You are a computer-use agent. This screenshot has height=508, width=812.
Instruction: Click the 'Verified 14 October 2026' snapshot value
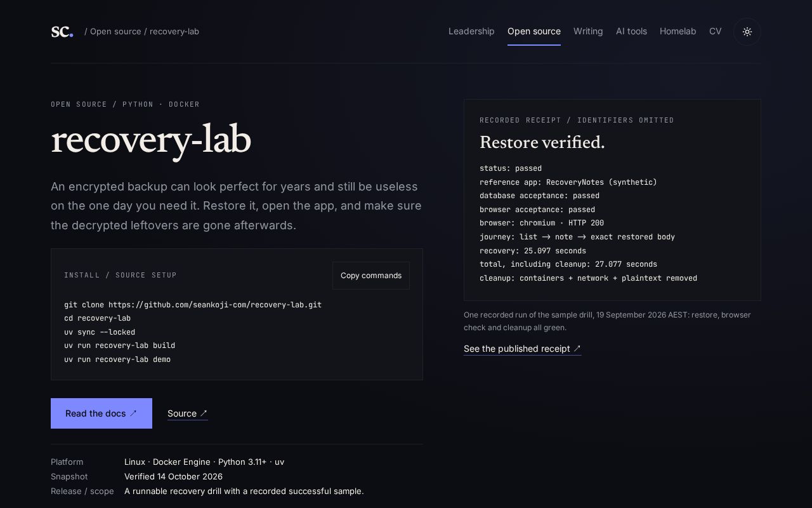173,477
